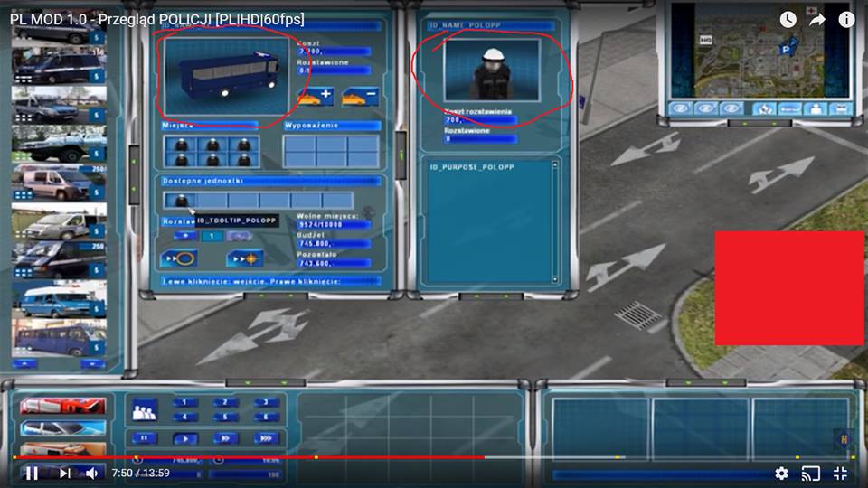Skip to next YouTube video
868x488 pixels.
[x=65, y=473]
